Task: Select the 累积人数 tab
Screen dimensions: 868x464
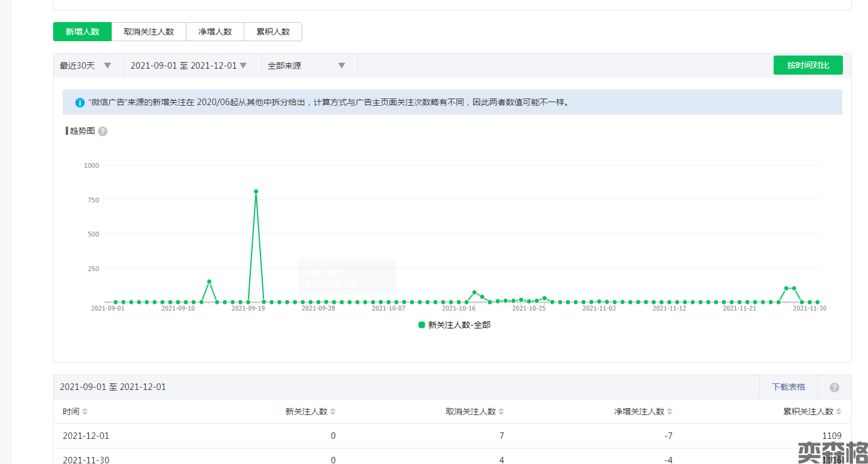Action: pos(273,32)
